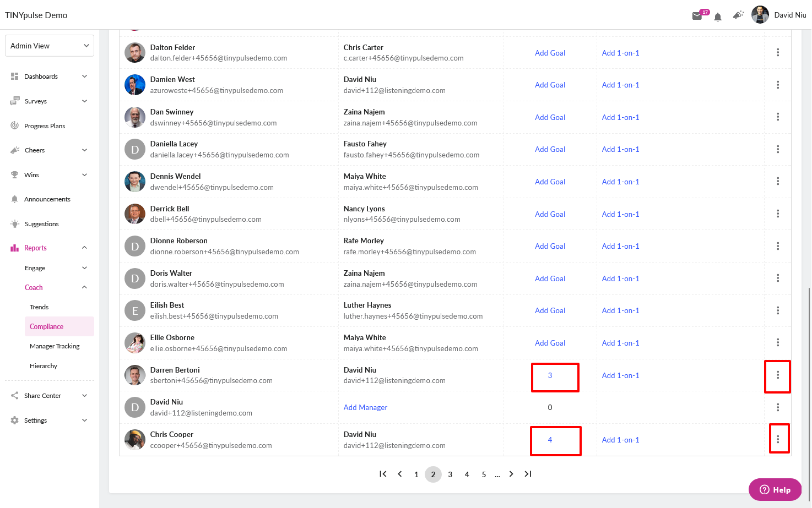The height and width of the screenshot is (508, 812).
Task: Open three-dot menu for Darren Bertoni
Action: pyautogui.click(x=778, y=375)
